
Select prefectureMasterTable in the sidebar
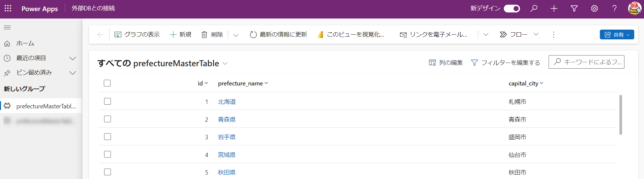click(x=46, y=106)
